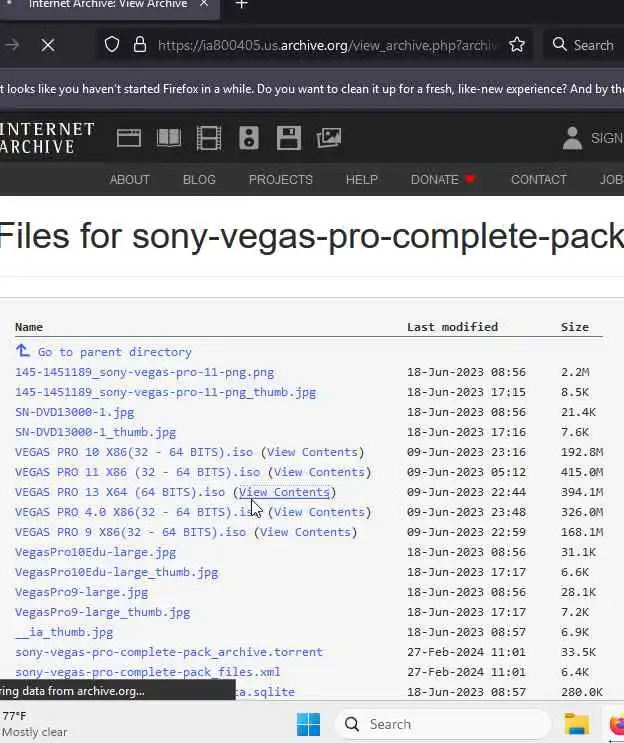Open the PROJECTS menu item
Viewport: 624px width, 743px height.
click(280, 180)
